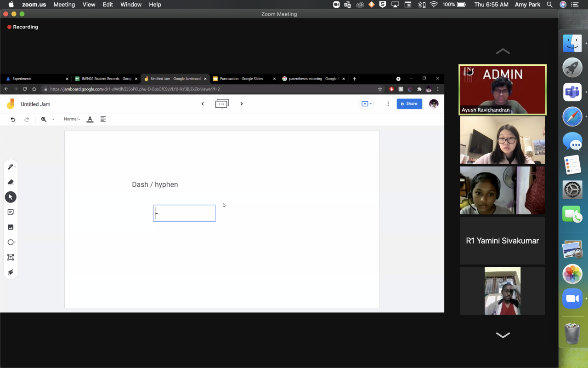Image resolution: width=588 pixels, height=368 pixels.
Task: Open Finder from the Dock
Action: tap(572, 43)
